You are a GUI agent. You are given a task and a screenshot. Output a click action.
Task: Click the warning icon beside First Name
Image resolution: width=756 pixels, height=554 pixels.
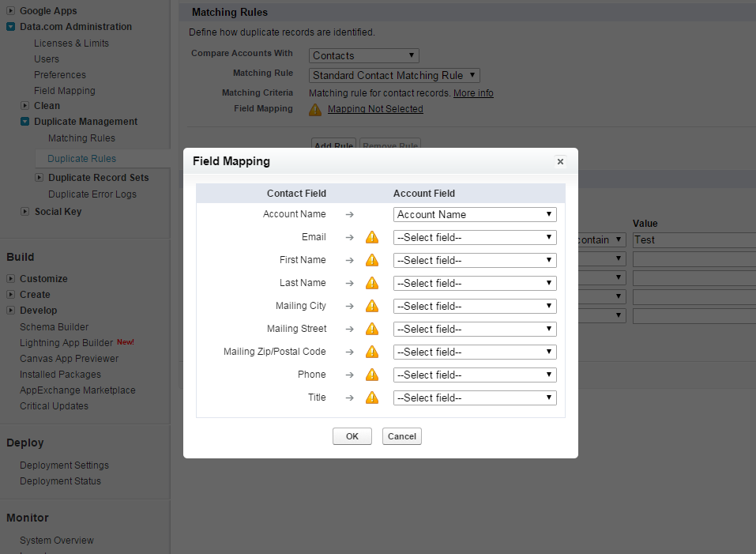[371, 260]
